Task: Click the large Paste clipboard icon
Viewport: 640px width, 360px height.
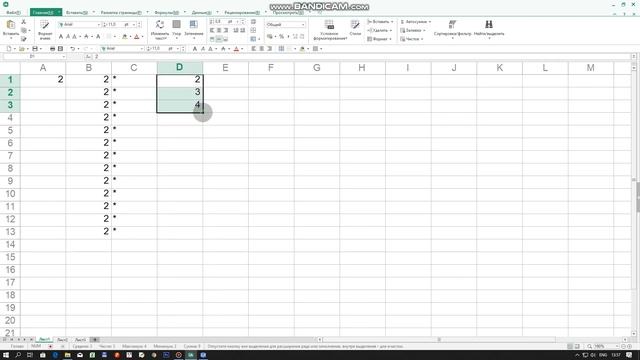Action: pyautogui.click(x=11, y=25)
